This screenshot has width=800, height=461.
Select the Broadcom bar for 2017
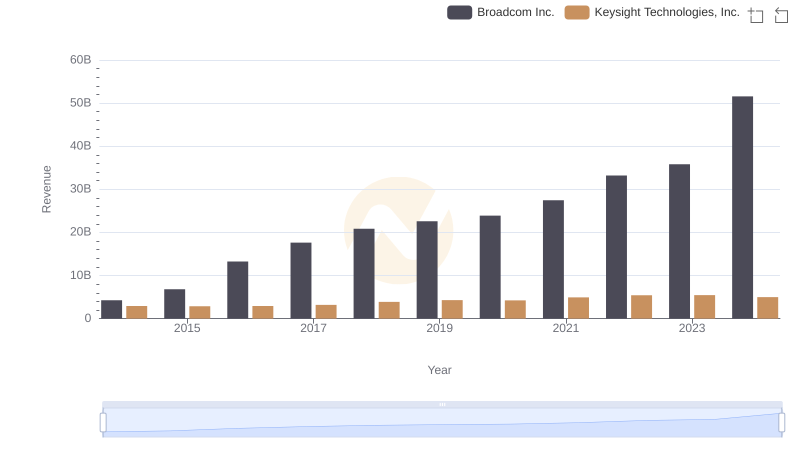[301, 280]
